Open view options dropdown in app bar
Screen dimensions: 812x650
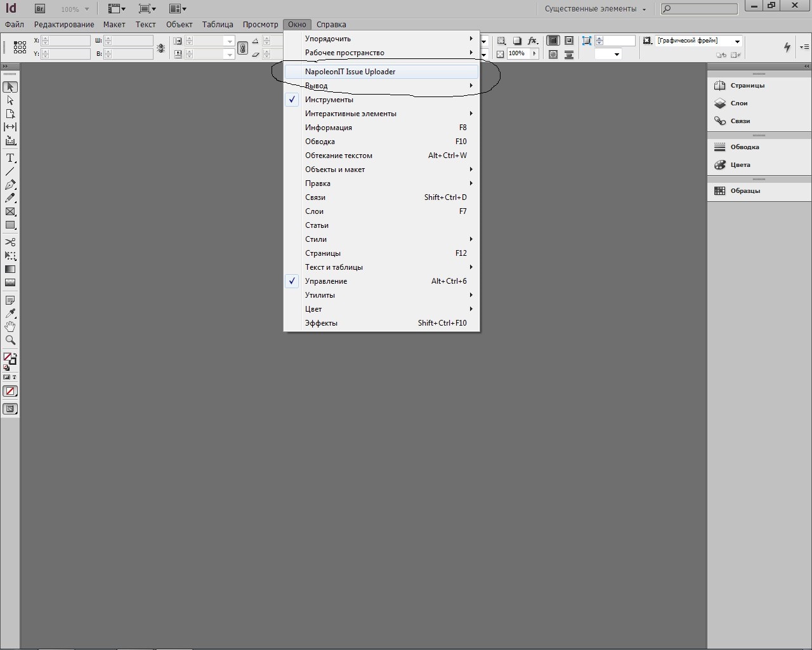[117, 9]
